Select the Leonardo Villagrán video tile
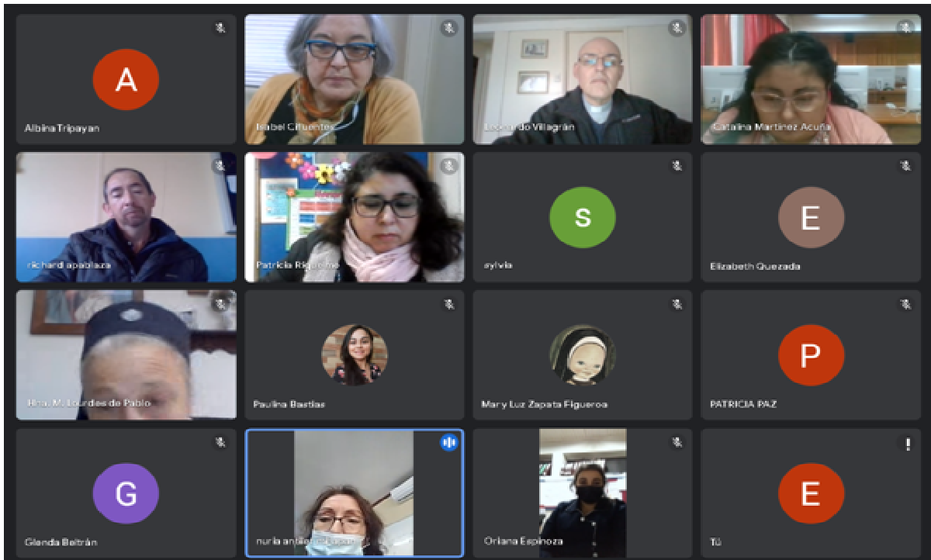This screenshot has width=931, height=560. [582, 79]
